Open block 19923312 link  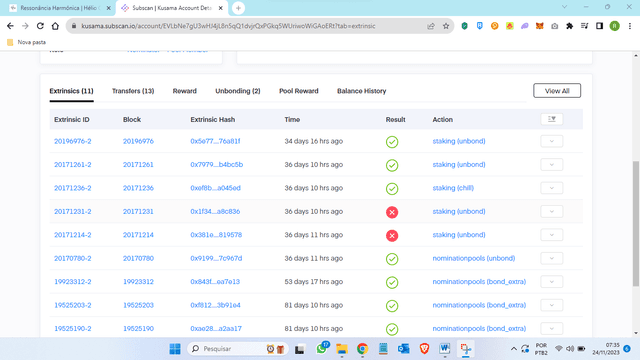pyautogui.click(x=138, y=282)
